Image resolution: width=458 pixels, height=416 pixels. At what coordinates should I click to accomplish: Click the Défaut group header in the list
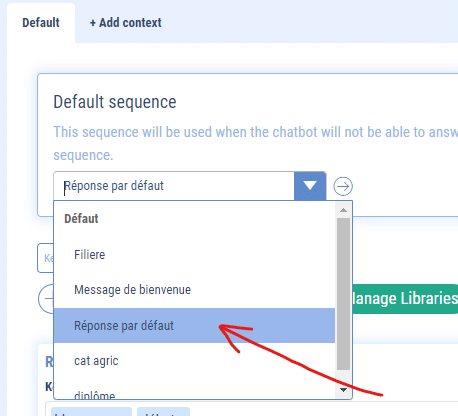(x=81, y=219)
